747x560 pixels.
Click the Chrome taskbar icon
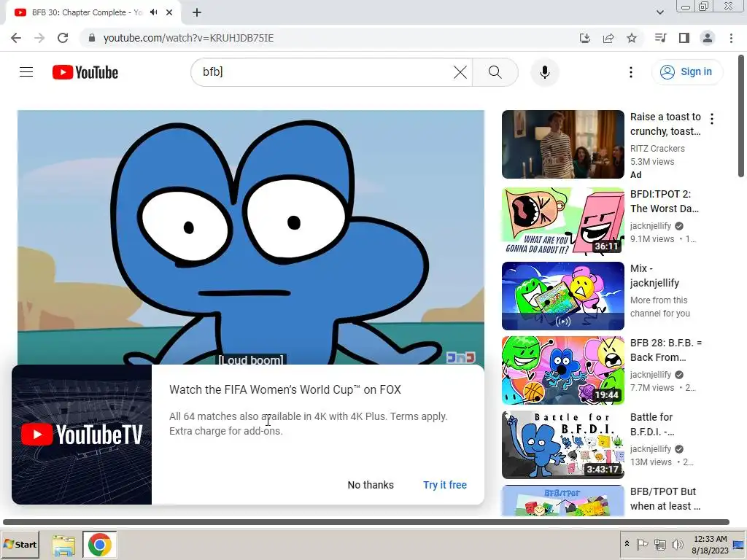99,545
